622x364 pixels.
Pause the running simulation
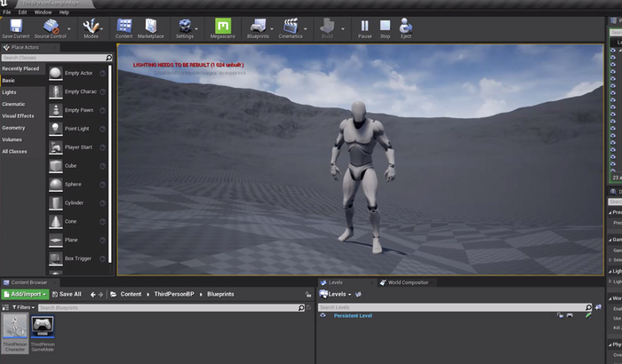point(364,28)
